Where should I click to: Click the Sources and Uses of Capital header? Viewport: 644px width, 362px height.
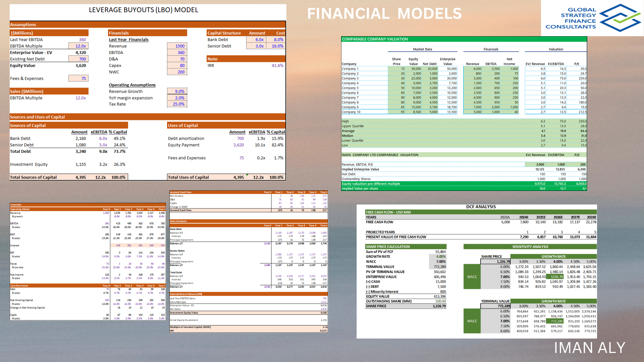(x=37, y=117)
